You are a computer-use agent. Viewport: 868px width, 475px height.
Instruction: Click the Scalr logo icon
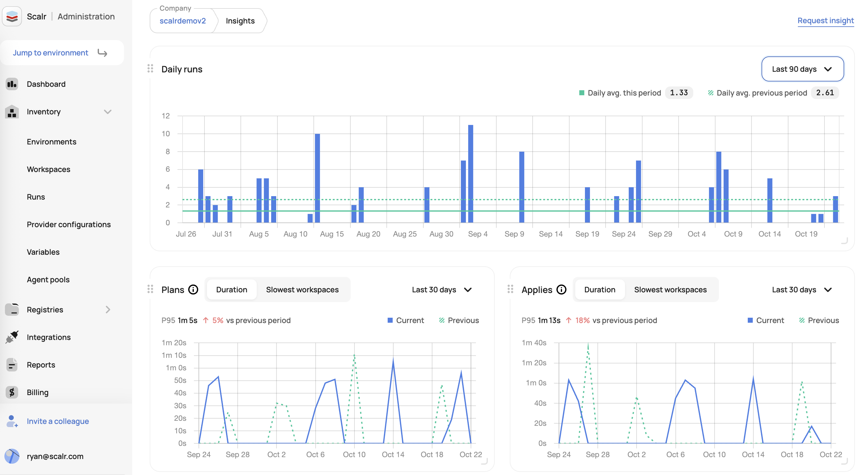[12, 16]
